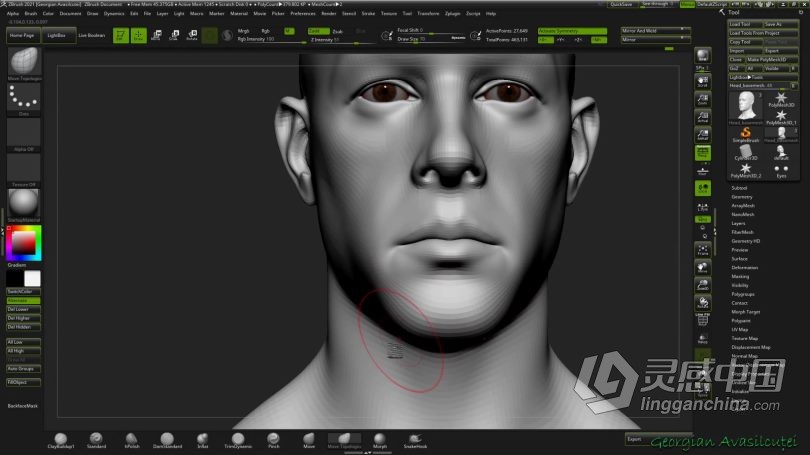Toggle Persp in the right shelf
Image resolution: width=810 pixels, height=455 pixels.
click(703, 153)
